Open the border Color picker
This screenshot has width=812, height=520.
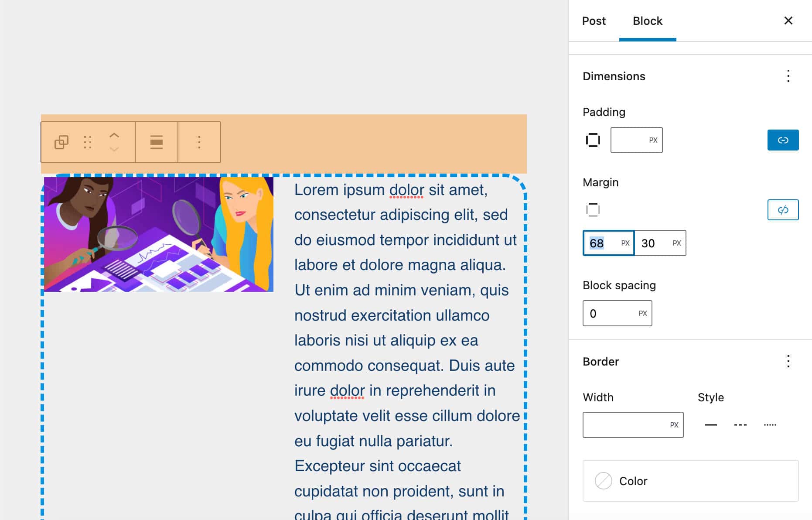coord(690,481)
